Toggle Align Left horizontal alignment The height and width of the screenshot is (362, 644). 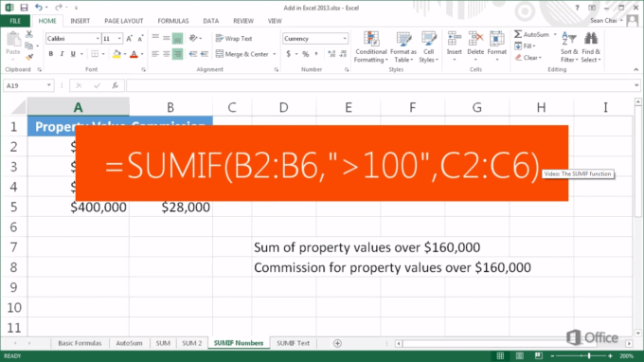pyautogui.click(x=155, y=54)
